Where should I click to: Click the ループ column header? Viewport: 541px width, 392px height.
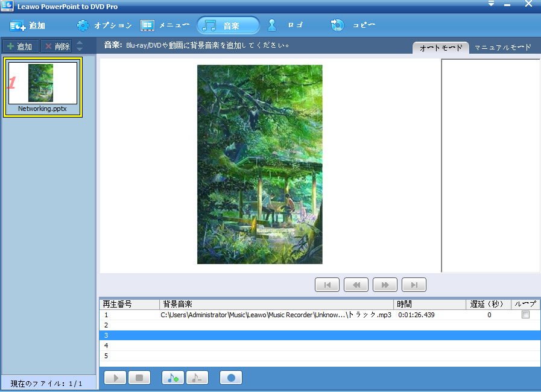pos(525,304)
